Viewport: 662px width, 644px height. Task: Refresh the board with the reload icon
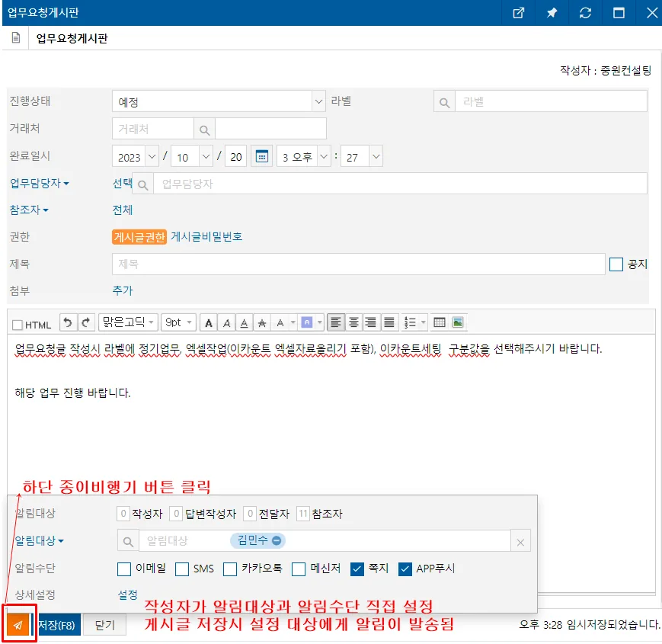tap(585, 13)
